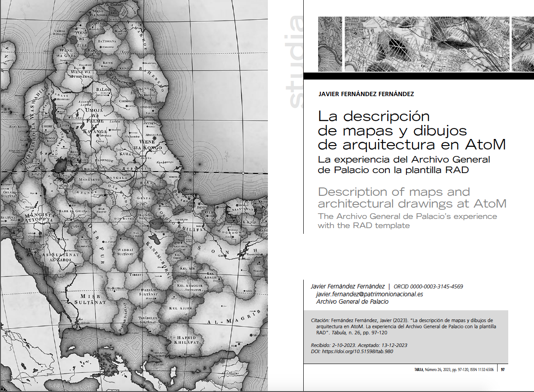Click the "Citación:" label in the gray box
Image resolution: width=534 pixels, height=392 pixels.
point(321,320)
